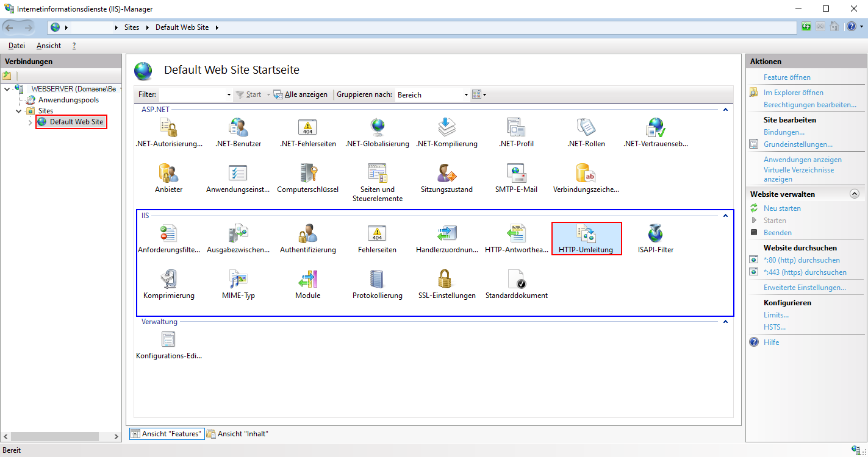This screenshot has height=457, width=868.
Task: Open the Datei menu
Action: tap(16, 46)
